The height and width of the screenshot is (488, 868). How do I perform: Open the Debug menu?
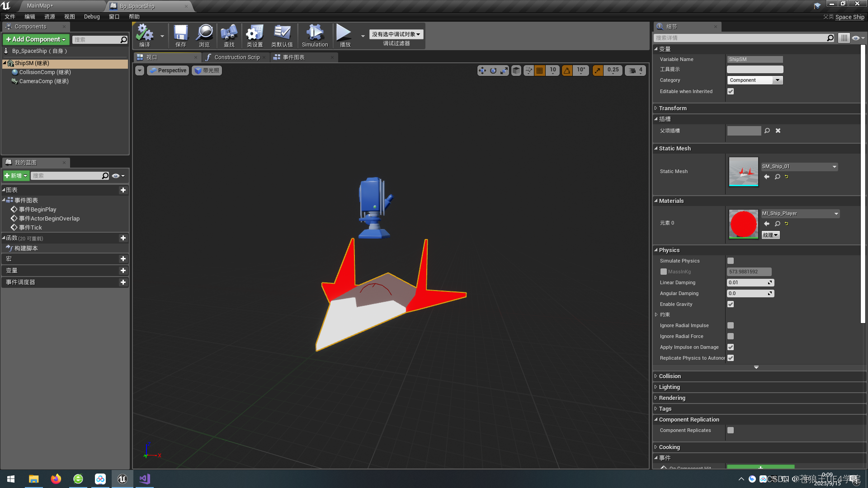click(92, 17)
